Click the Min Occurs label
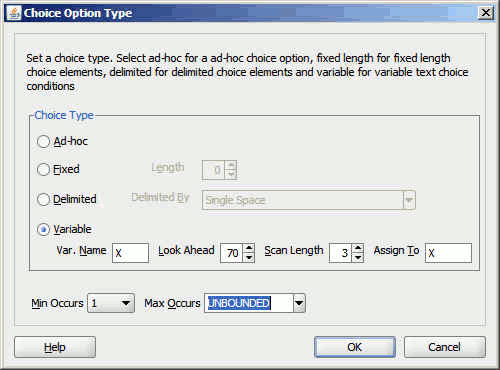The width and height of the screenshot is (500, 370). click(x=57, y=303)
